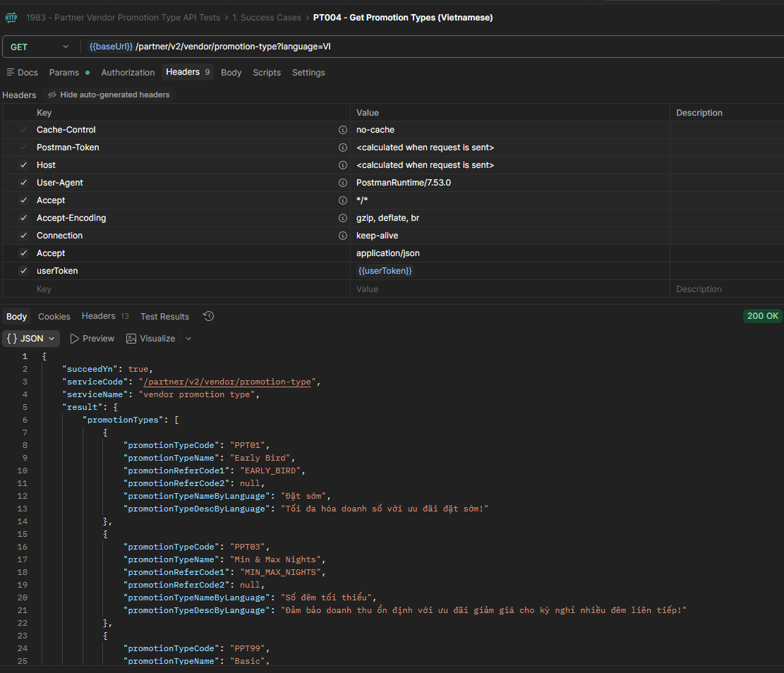
Task: Open the GET method dropdown
Action: point(40,47)
